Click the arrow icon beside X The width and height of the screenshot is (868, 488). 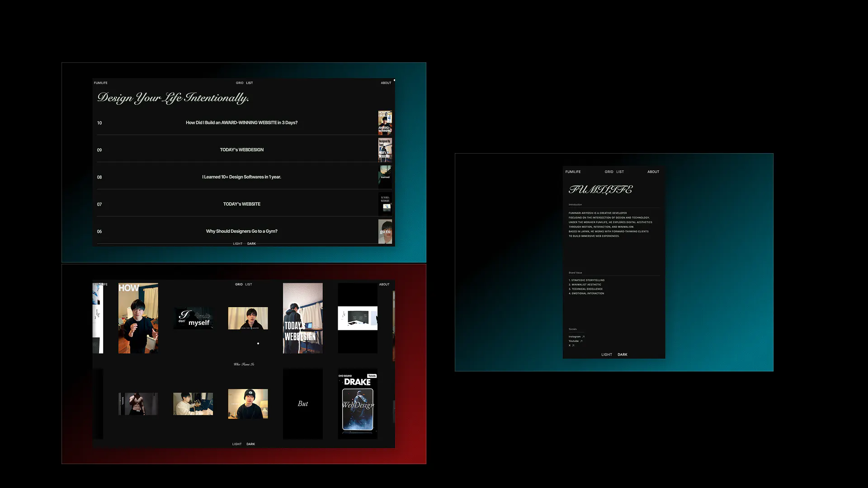pos(573,346)
